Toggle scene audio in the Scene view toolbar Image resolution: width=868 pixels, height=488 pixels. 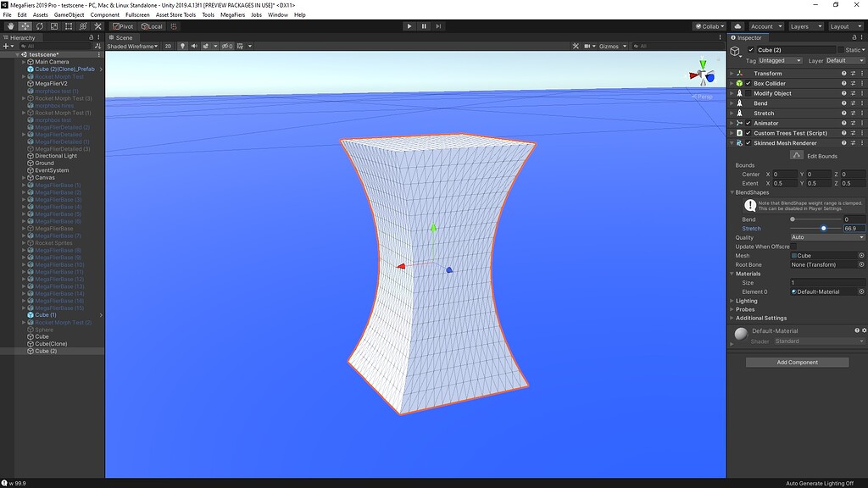(194, 46)
